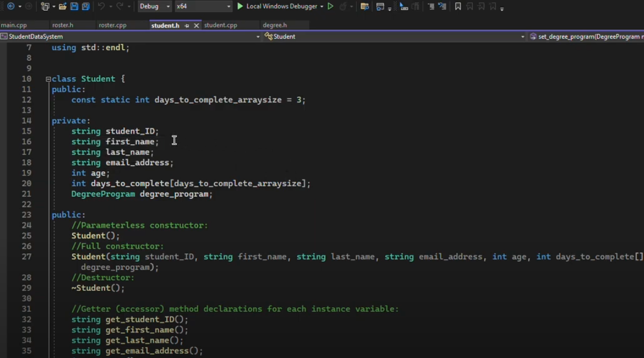
Task: Click on 'string email_address;' declaration
Action: (123, 163)
